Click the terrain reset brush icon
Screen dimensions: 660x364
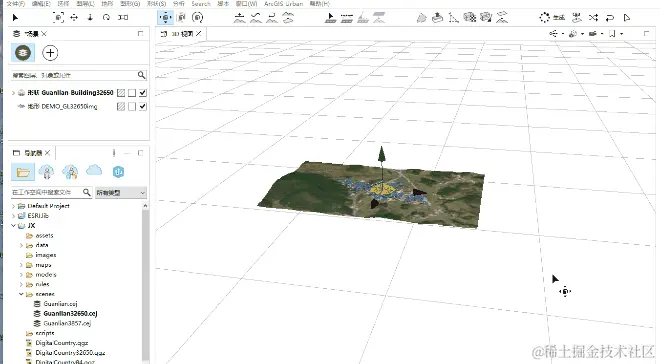[x=288, y=18]
